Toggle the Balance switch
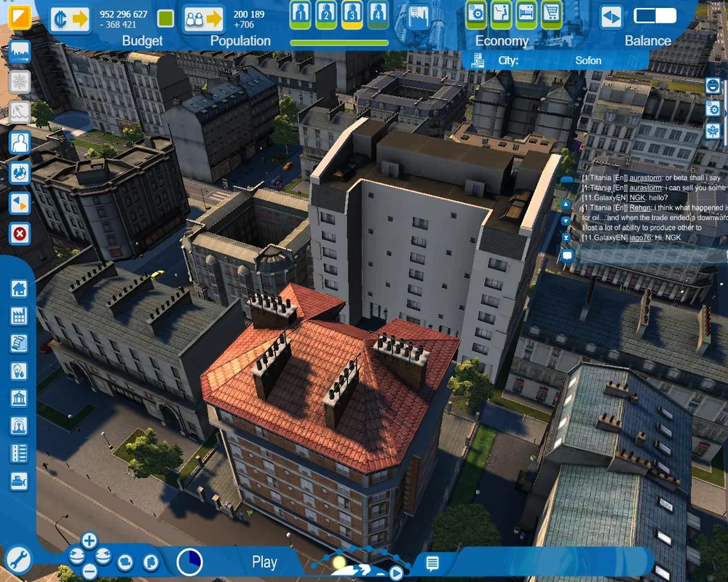Image resolution: width=728 pixels, height=582 pixels. click(x=654, y=16)
